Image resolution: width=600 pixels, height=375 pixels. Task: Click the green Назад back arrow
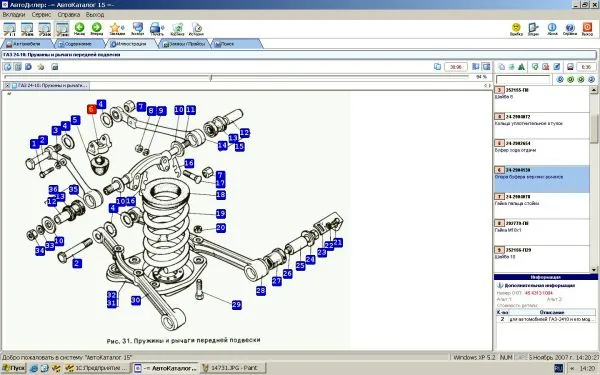click(79, 28)
